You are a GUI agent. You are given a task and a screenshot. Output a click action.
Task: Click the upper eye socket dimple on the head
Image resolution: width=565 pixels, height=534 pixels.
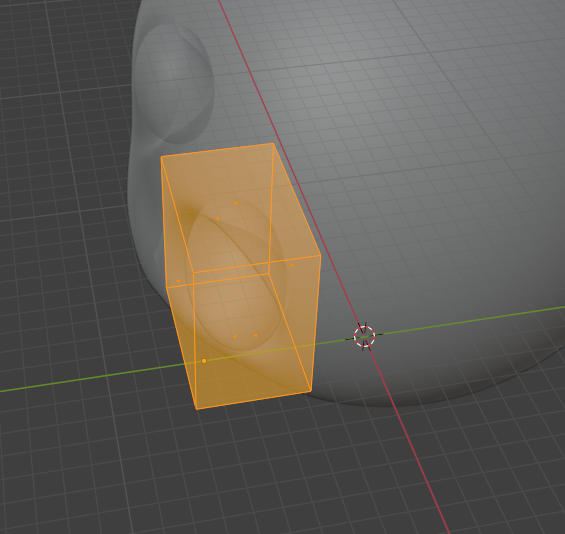pyautogui.click(x=175, y=85)
